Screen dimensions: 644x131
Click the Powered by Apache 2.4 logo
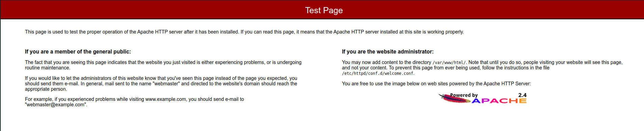point(482,98)
